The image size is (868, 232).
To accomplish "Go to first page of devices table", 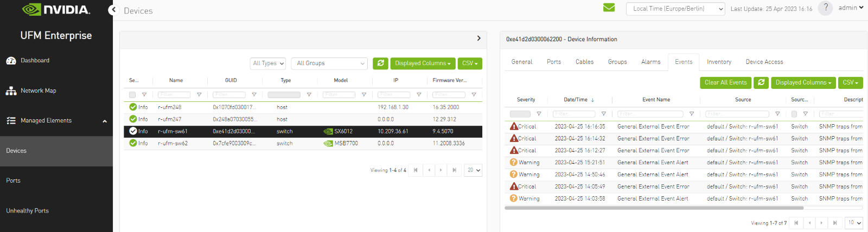I will pos(416,170).
